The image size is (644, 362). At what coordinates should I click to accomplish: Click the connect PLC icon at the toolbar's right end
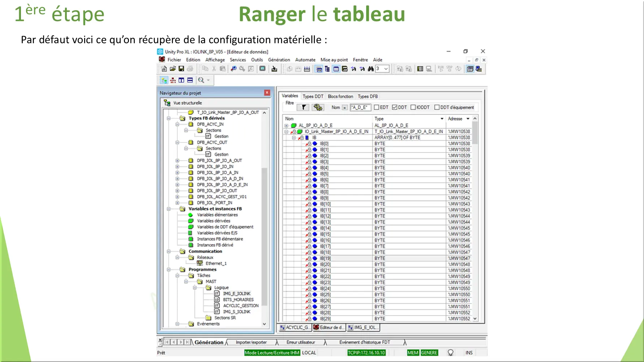pyautogui.click(x=479, y=69)
